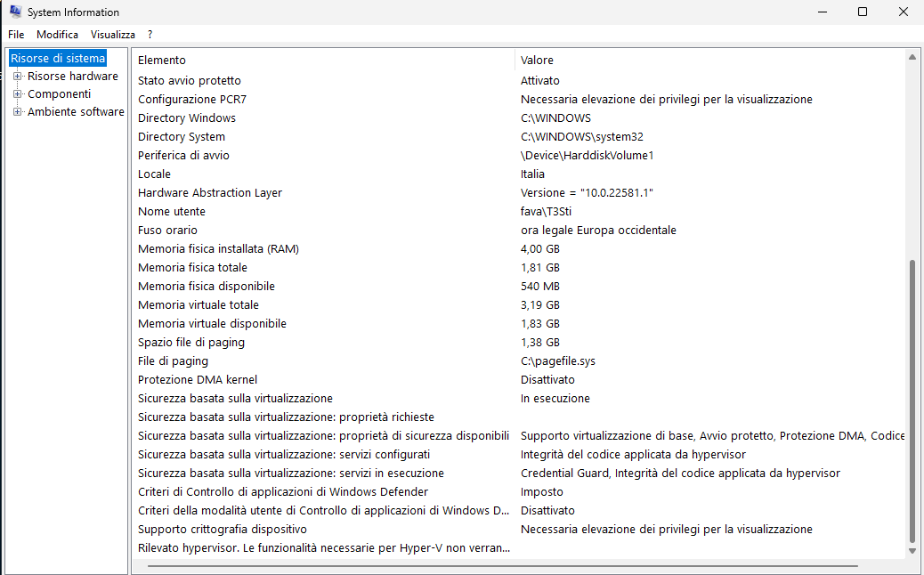924x575 pixels.
Task: Click the C:\WINDOWS\system32 value
Action: (x=581, y=137)
